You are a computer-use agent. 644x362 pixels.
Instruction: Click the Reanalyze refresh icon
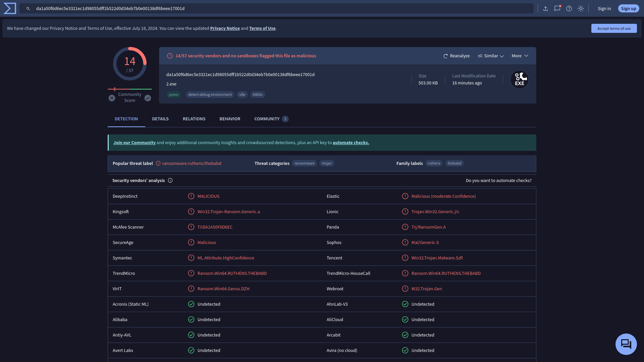pyautogui.click(x=446, y=56)
